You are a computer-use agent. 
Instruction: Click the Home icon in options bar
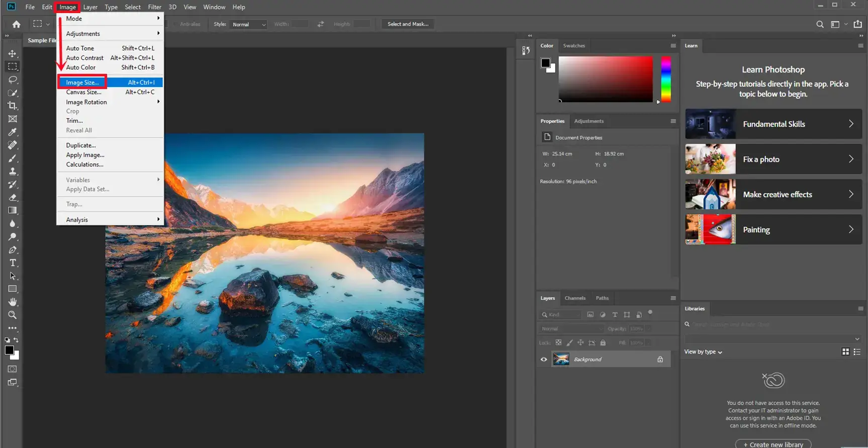click(x=16, y=24)
